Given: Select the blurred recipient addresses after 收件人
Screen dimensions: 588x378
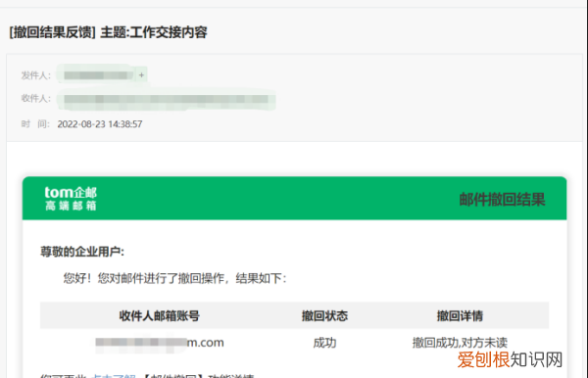Looking at the screenshot, I should 167,99.
